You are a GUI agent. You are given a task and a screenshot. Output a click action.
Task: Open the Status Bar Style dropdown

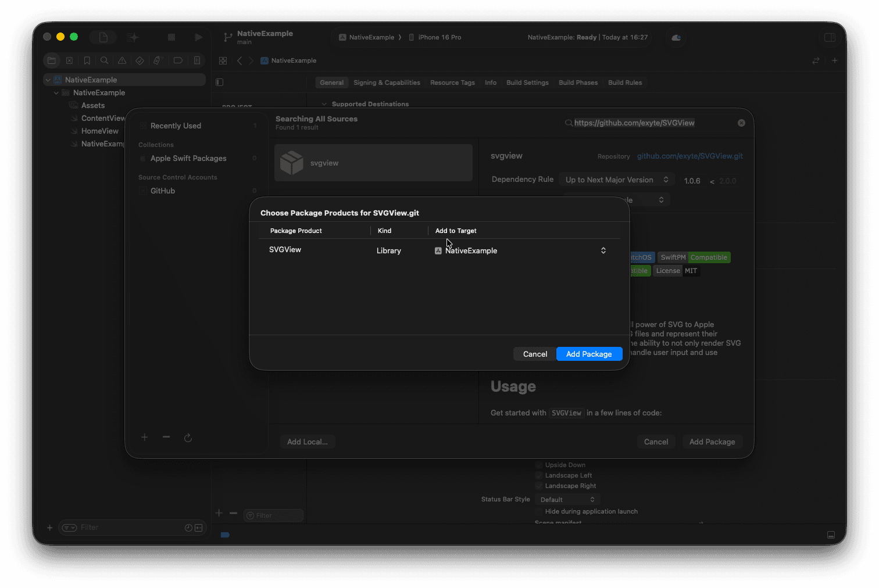(x=567, y=500)
